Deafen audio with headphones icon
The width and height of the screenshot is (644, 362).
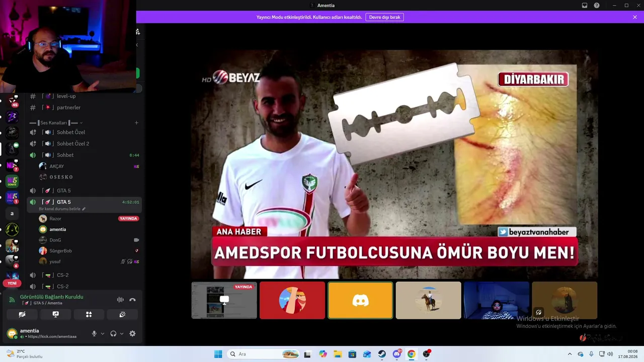[113, 333]
